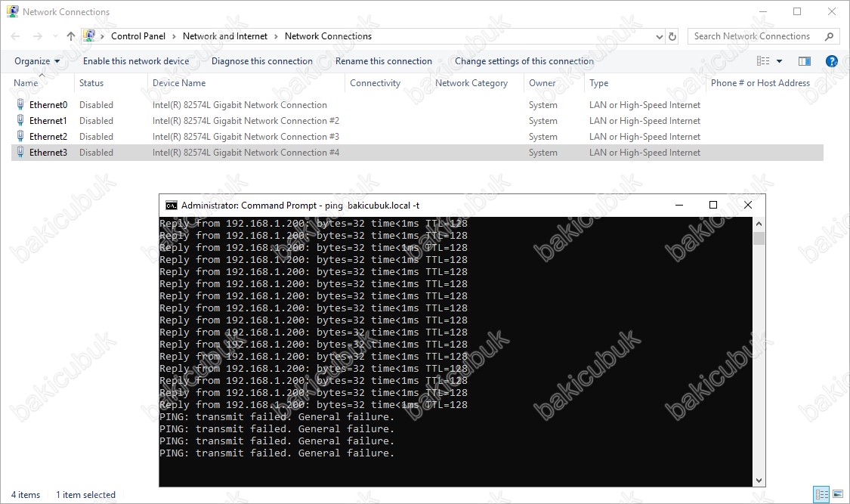The height and width of the screenshot is (504, 850).
Task: Click the Ethernet3 adapter icon
Action: [x=20, y=153]
